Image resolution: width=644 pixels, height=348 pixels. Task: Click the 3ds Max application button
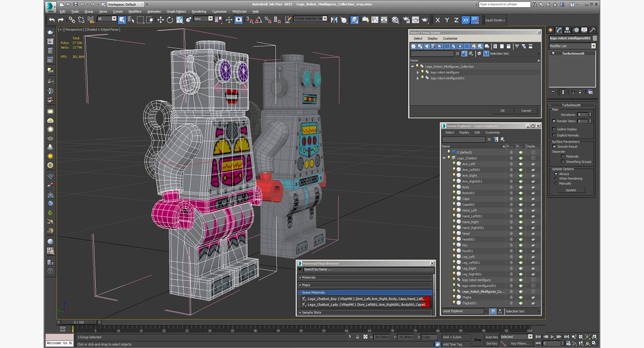(x=51, y=7)
